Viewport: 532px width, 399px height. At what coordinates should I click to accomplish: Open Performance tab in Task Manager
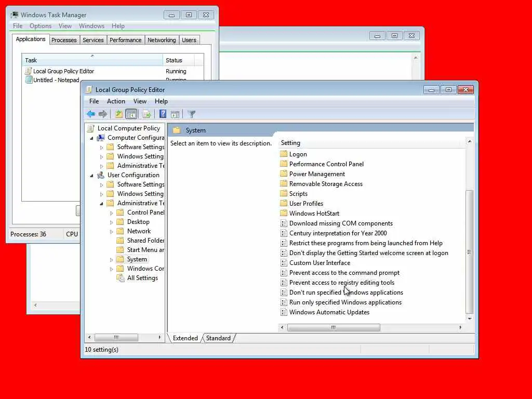(126, 40)
